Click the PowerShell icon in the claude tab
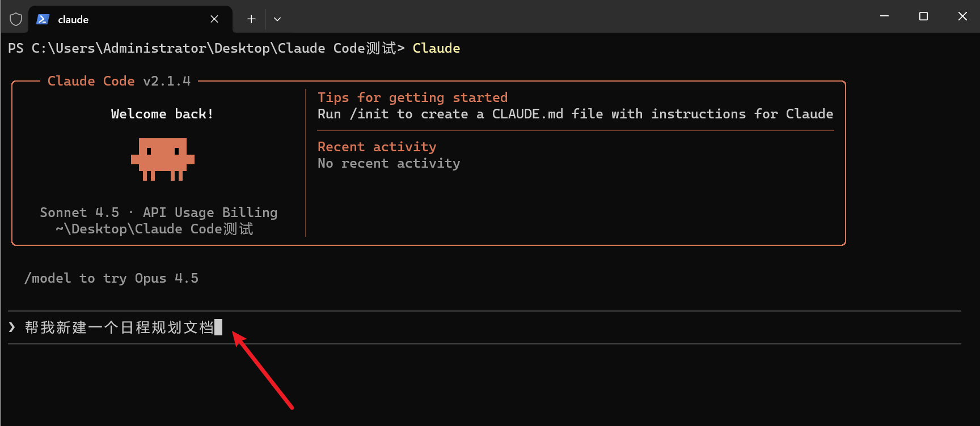The height and width of the screenshot is (426, 980). 43,19
